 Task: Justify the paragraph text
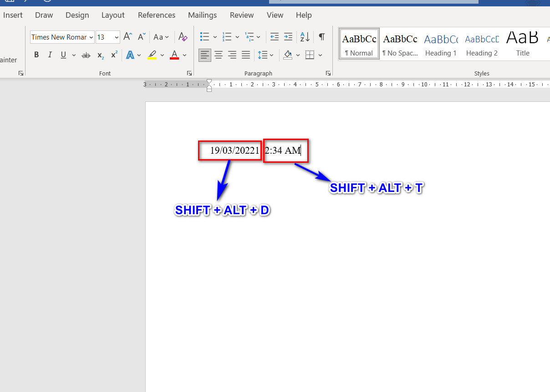tap(246, 55)
